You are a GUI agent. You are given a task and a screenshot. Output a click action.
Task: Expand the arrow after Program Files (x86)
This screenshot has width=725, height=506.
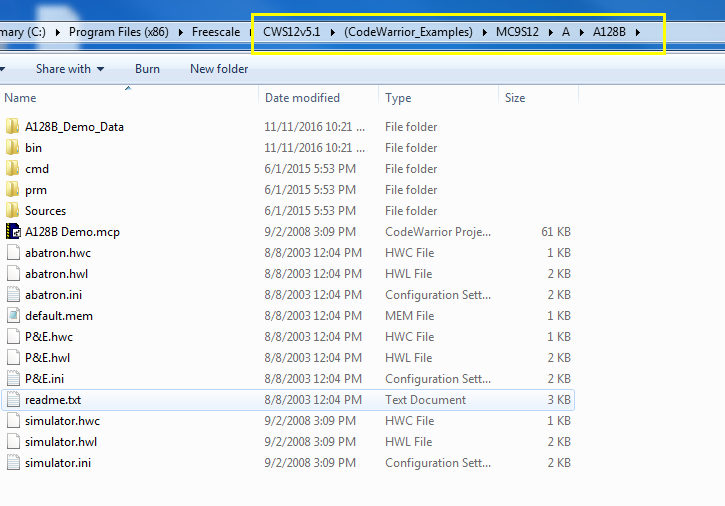pos(180,32)
